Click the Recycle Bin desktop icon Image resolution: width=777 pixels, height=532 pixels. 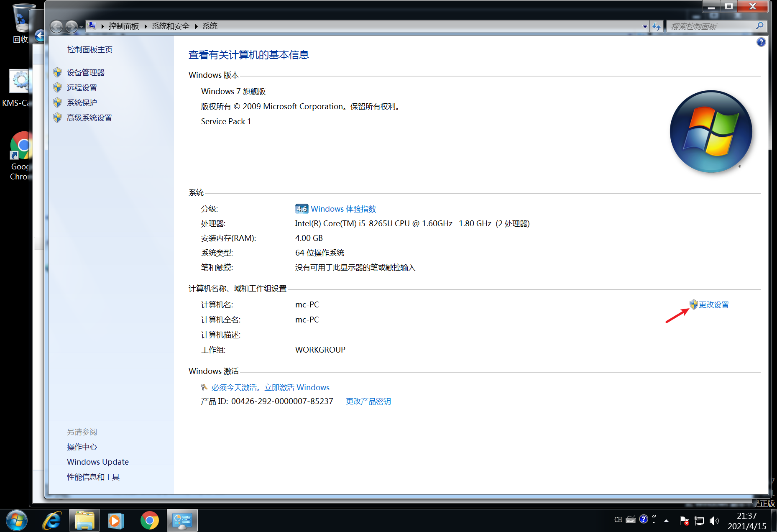point(21,23)
